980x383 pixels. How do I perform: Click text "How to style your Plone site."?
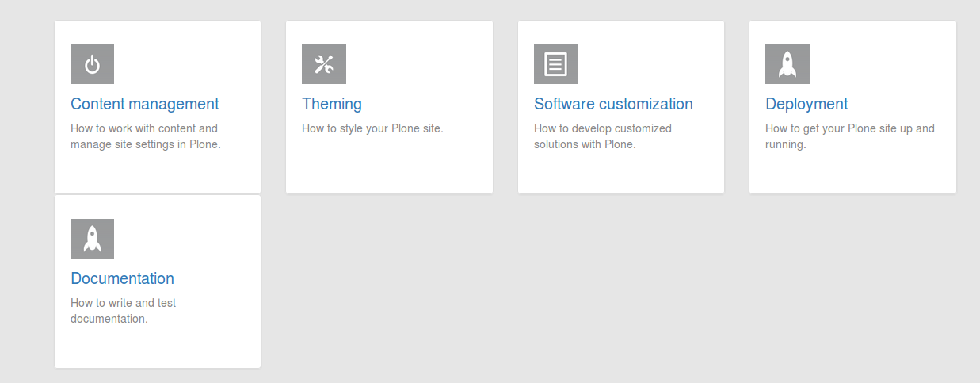372,128
